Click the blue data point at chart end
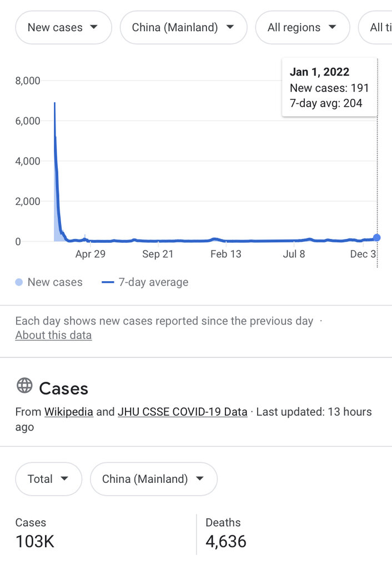This screenshot has width=392, height=569. (x=377, y=238)
